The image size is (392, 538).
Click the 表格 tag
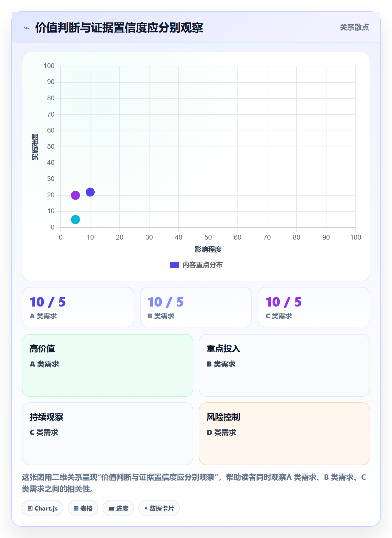(x=83, y=508)
